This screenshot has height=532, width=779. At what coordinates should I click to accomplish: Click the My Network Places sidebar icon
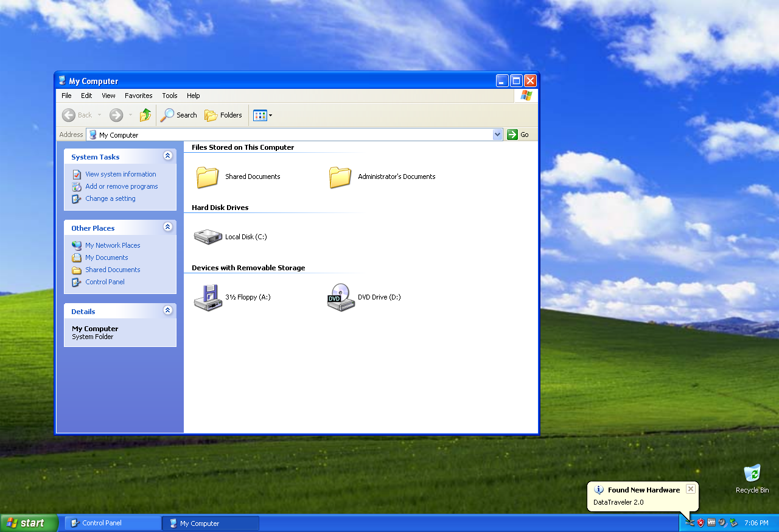pyautogui.click(x=77, y=245)
